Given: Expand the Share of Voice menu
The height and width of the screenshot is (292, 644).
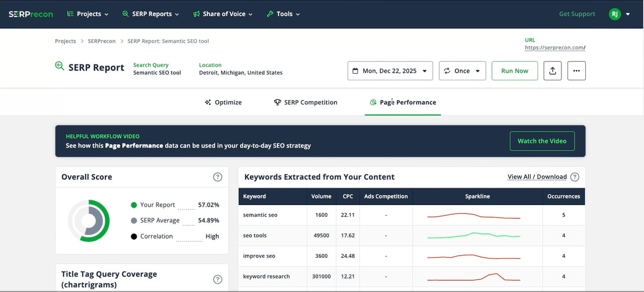Looking at the screenshot, I should (223, 14).
